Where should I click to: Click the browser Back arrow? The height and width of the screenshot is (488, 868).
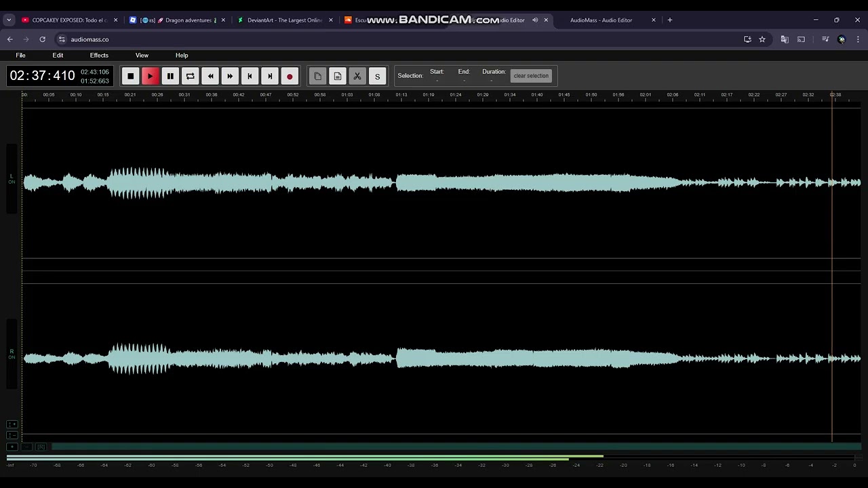(9, 39)
